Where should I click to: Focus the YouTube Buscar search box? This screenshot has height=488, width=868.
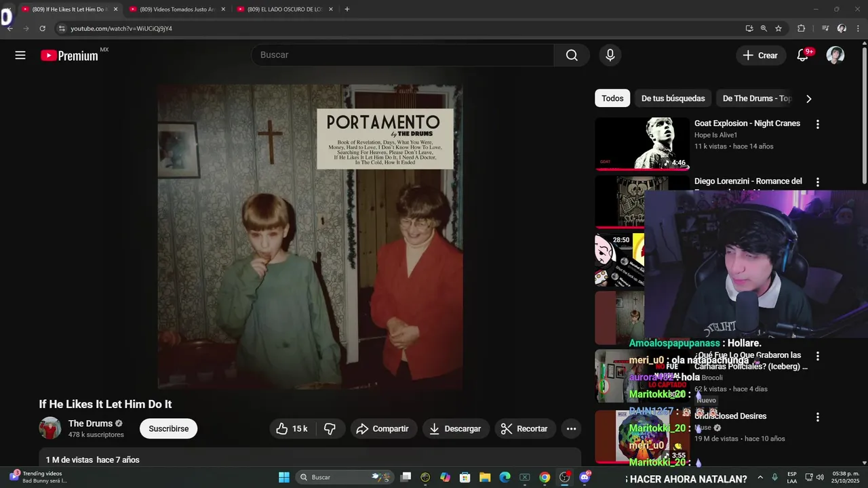coord(403,56)
